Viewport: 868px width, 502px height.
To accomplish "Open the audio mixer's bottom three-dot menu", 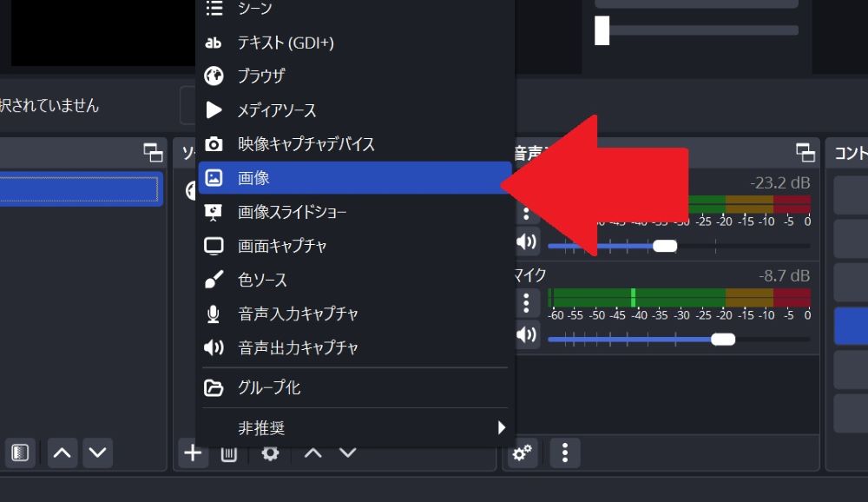I will coord(565,453).
